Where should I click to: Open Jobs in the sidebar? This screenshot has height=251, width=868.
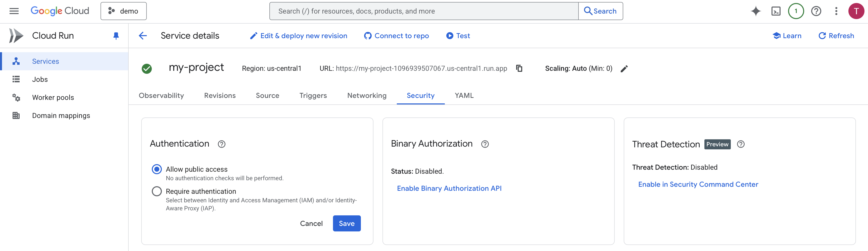(40, 79)
